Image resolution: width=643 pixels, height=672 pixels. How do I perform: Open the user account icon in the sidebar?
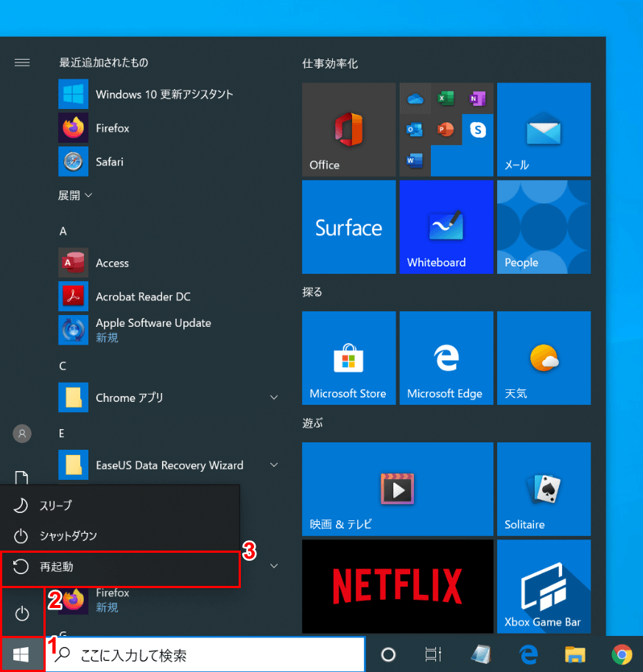(22, 434)
